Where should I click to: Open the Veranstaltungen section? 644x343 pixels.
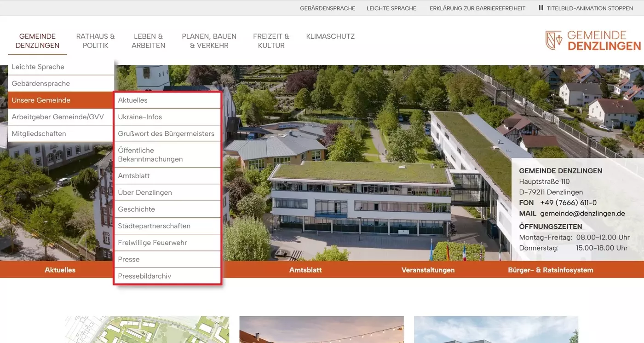coord(428,270)
